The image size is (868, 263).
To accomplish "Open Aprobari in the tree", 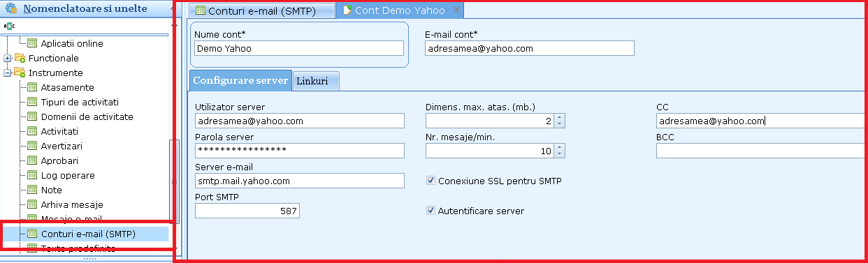I will pyautogui.click(x=59, y=160).
